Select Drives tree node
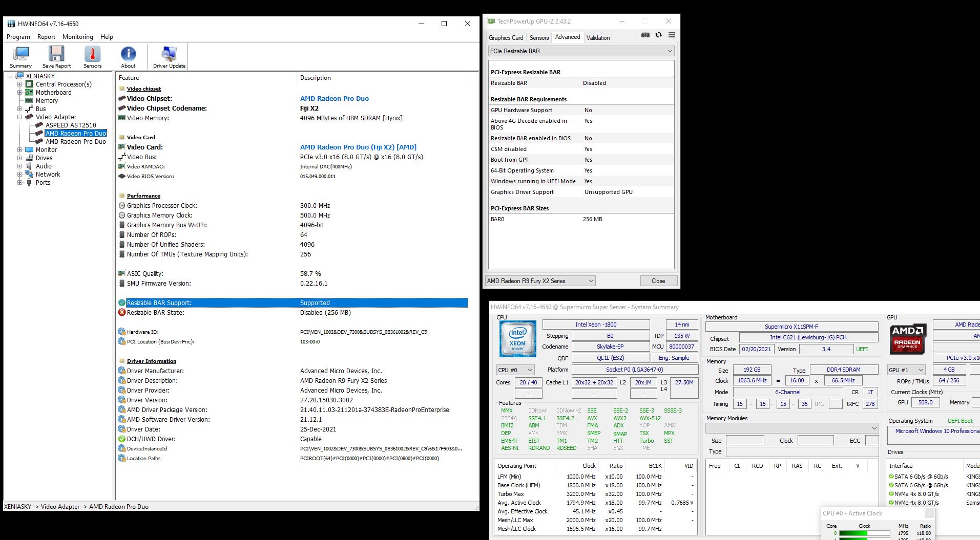 (x=44, y=158)
